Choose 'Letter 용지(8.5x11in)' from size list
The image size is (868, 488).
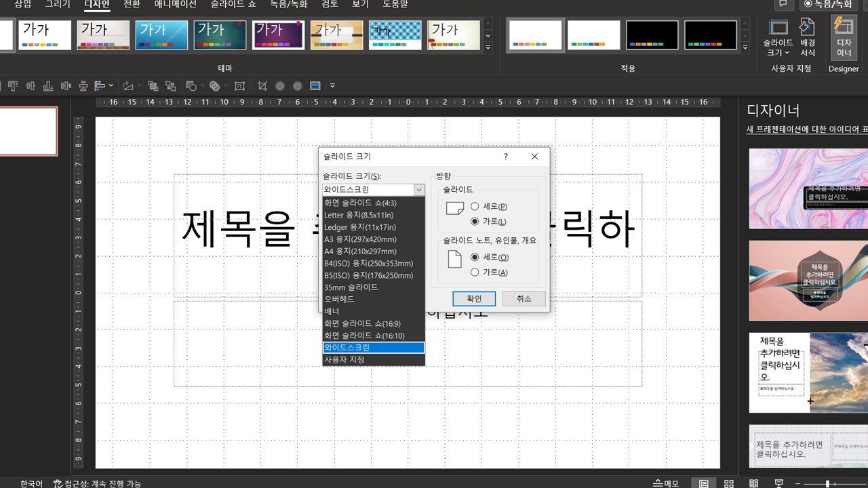374,215
